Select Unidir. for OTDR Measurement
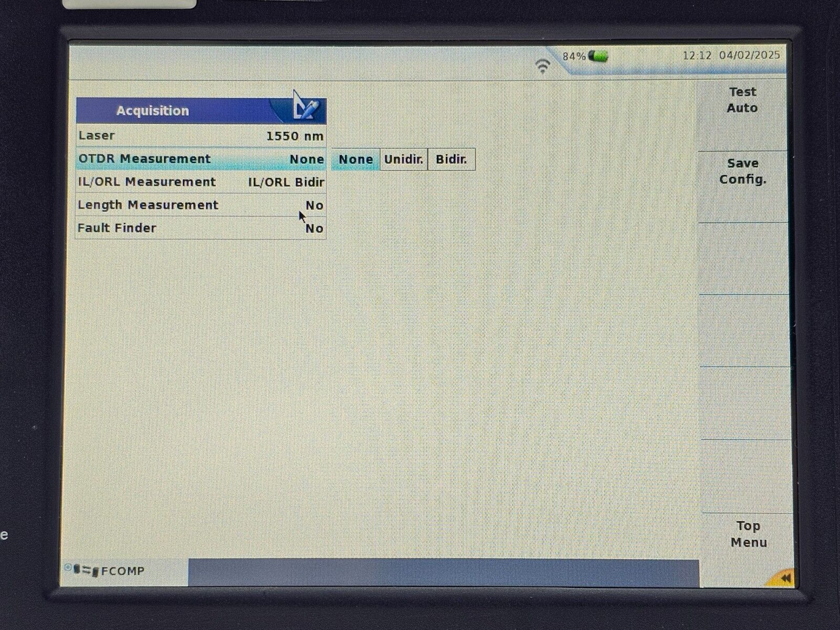 click(x=403, y=159)
